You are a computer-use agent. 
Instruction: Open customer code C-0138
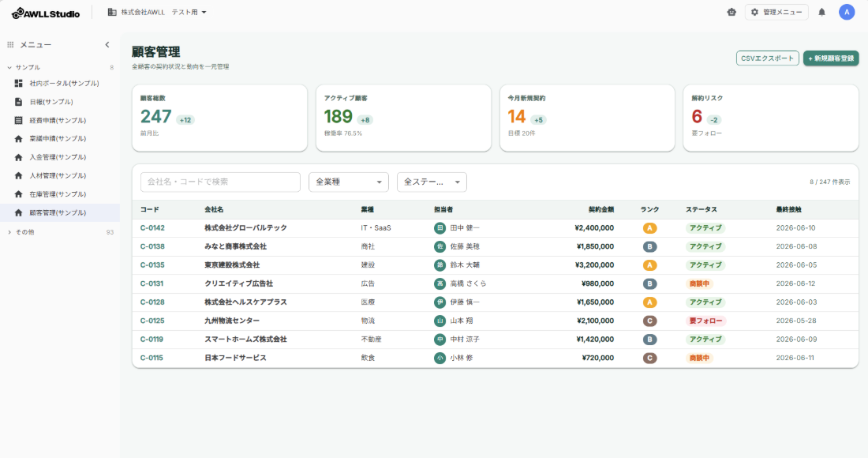pyautogui.click(x=152, y=246)
